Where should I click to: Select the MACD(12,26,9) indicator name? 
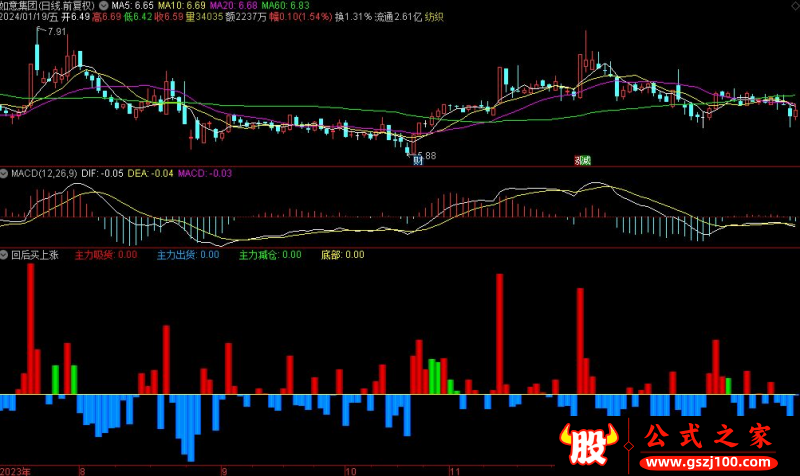tap(40, 174)
